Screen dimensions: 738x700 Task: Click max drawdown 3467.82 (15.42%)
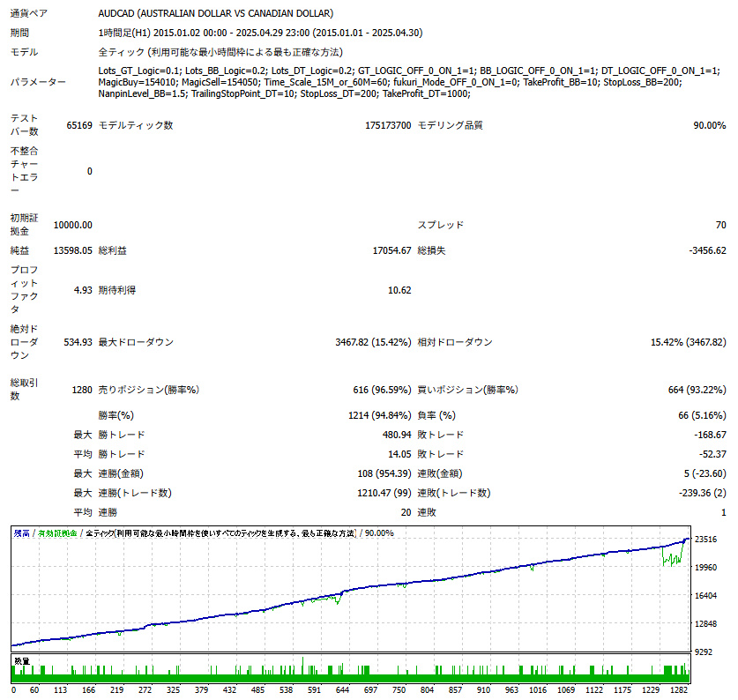tap(373, 342)
